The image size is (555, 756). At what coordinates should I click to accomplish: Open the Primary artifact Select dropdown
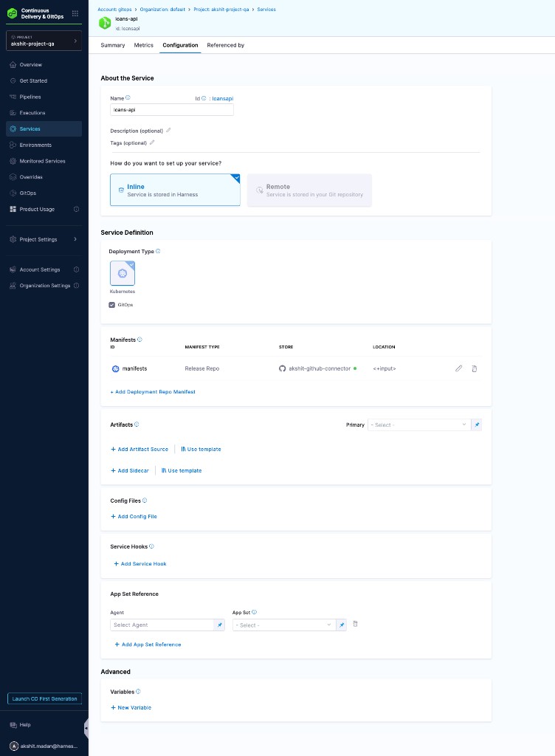(418, 425)
